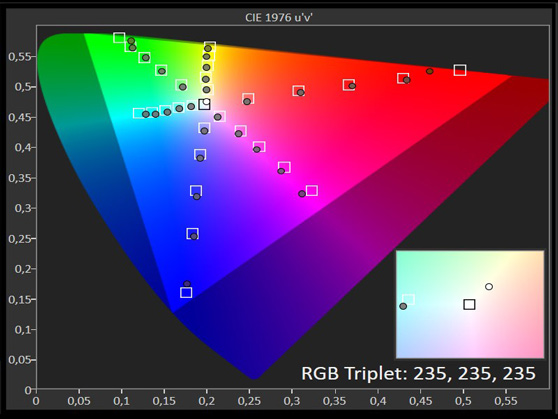Viewport: 558px width, 419px height.
Task: Click the lowest blue target square
Action: pos(186,292)
